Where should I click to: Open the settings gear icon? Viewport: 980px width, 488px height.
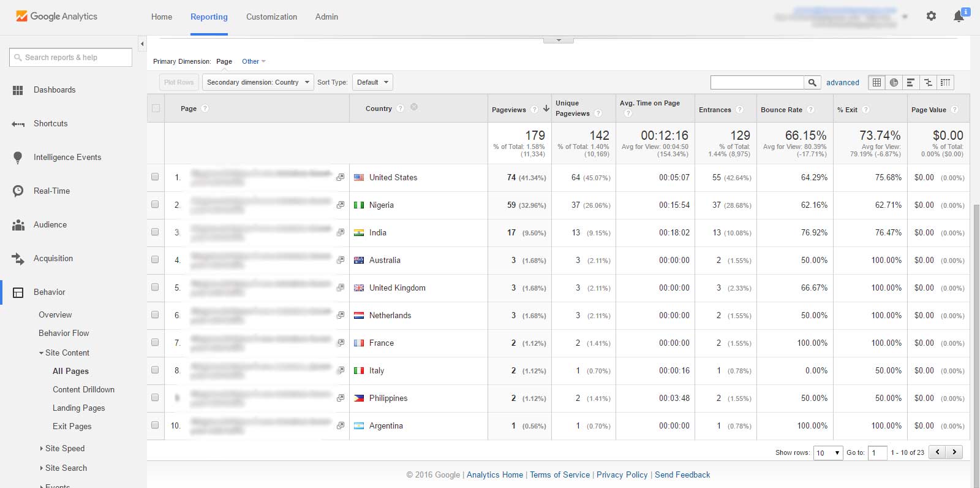point(931,17)
